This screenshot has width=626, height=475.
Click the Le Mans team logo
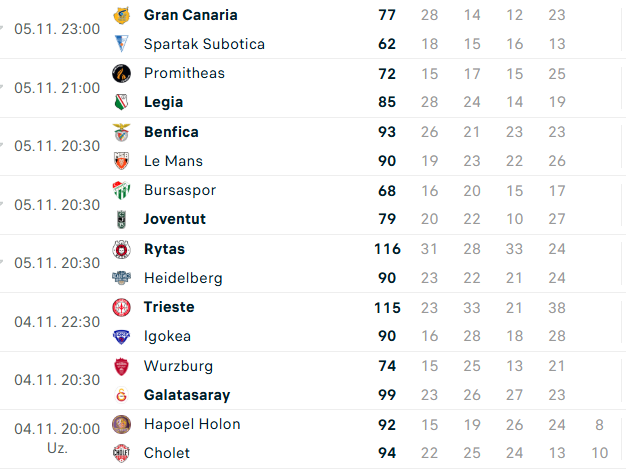pyautogui.click(x=122, y=161)
